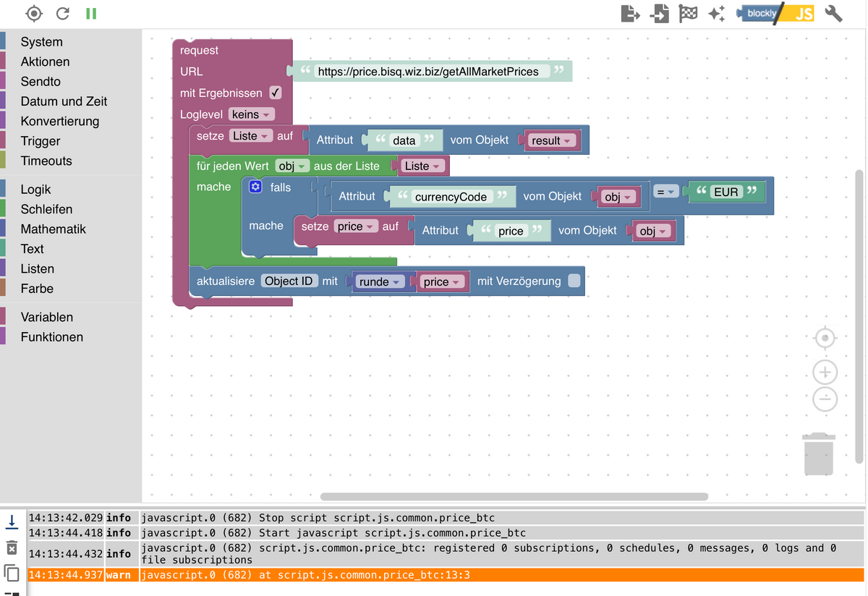Image resolution: width=868 pixels, height=596 pixels.
Task: Click the gear mutator icon on falls block
Action: coord(255,187)
